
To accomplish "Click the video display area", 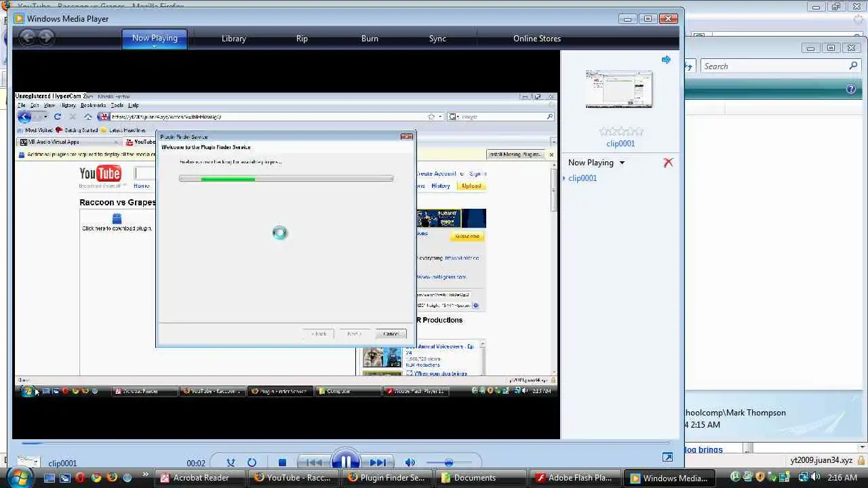I will (x=286, y=244).
